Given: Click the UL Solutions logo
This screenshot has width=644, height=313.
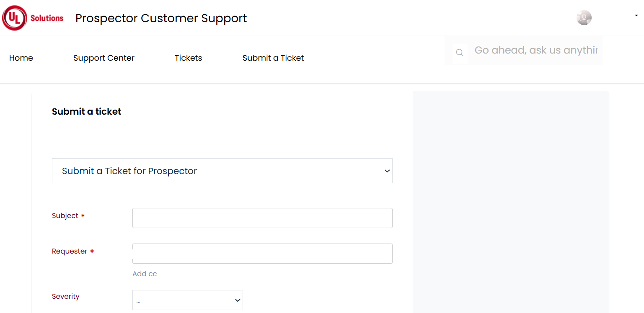Looking at the screenshot, I should tap(33, 18).
